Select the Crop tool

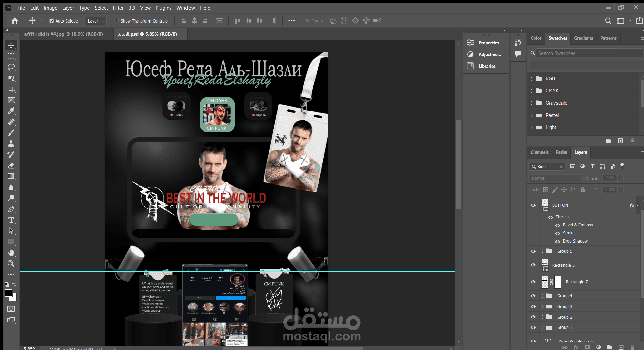(11, 89)
